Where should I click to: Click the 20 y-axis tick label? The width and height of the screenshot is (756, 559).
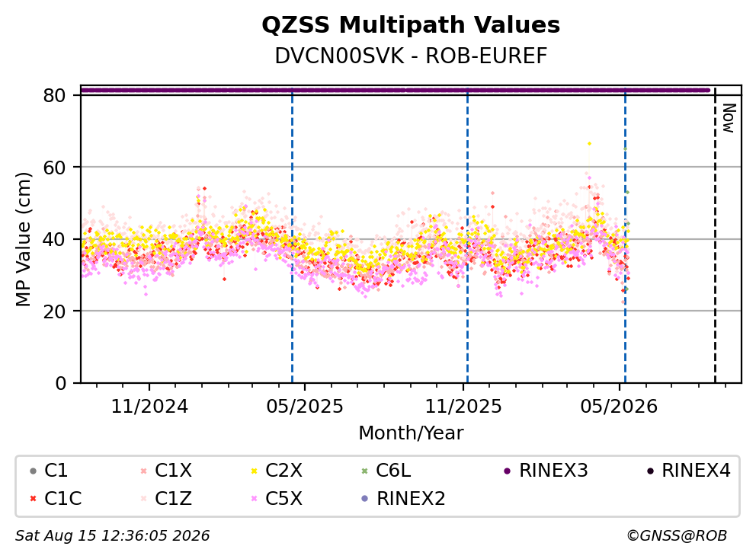coord(54,311)
